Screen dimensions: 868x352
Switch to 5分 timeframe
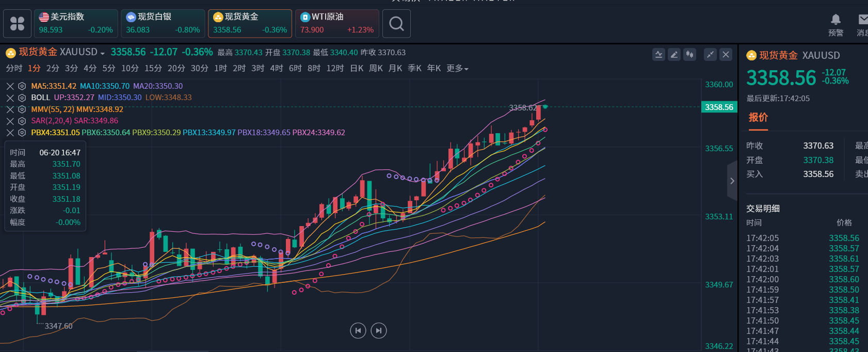(109, 68)
